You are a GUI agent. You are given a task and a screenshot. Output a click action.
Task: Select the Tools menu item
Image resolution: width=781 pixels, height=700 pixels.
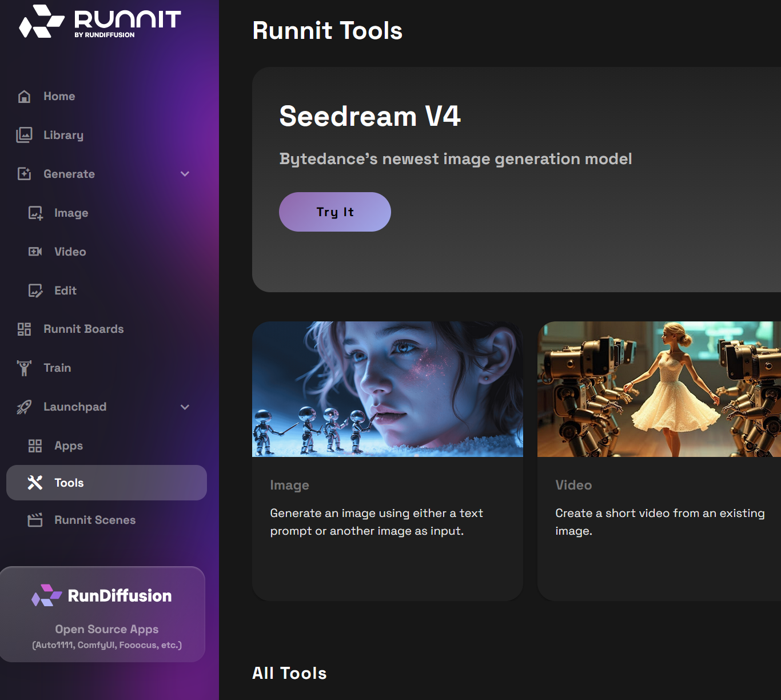(x=106, y=483)
